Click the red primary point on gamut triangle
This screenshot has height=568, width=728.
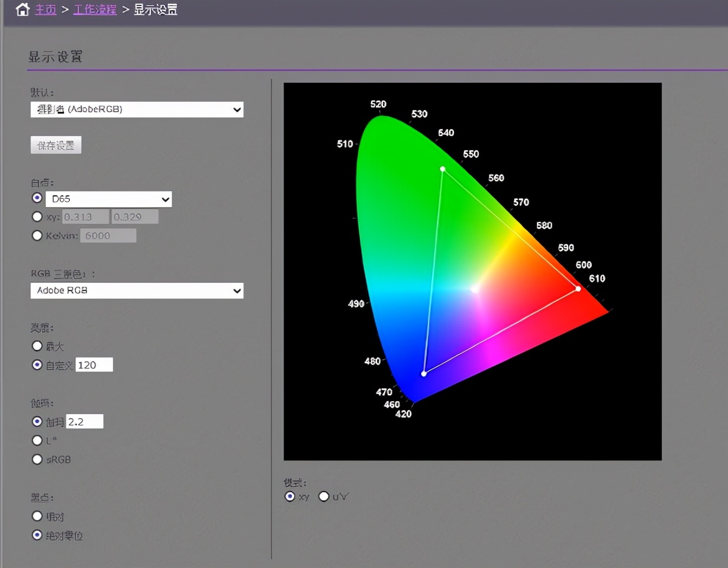point(578,289)
